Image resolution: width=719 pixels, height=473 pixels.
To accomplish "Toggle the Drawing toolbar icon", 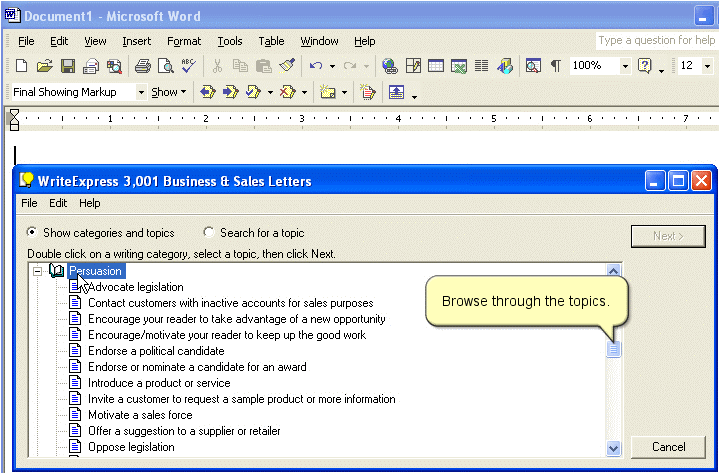I will (x=504, y=66).
